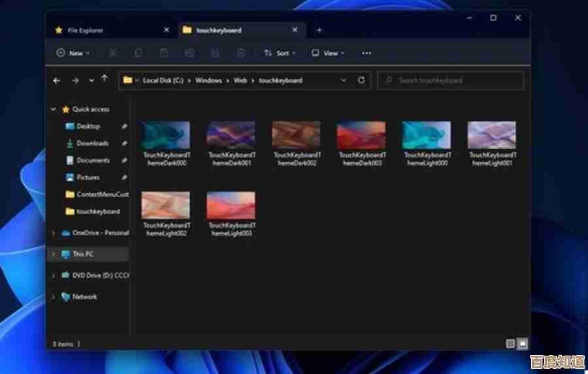Go up one folder level

coord(105,80)
